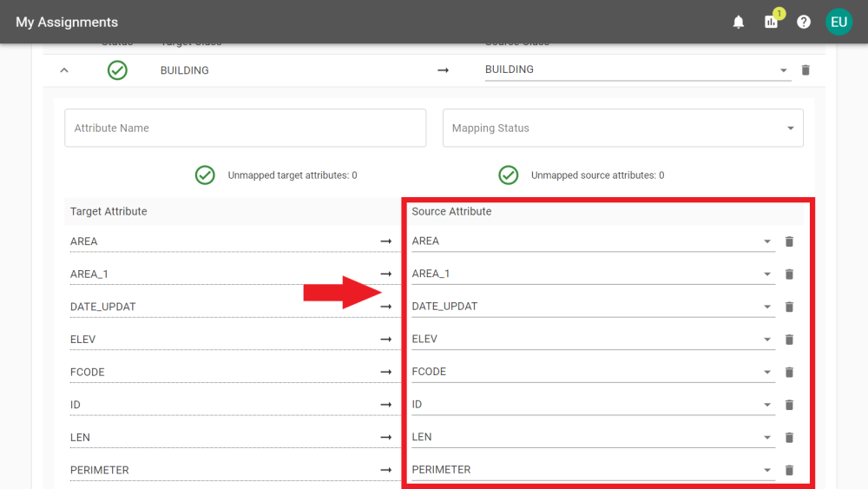Open the BUILDING source class dropdown

coord(783,70)
